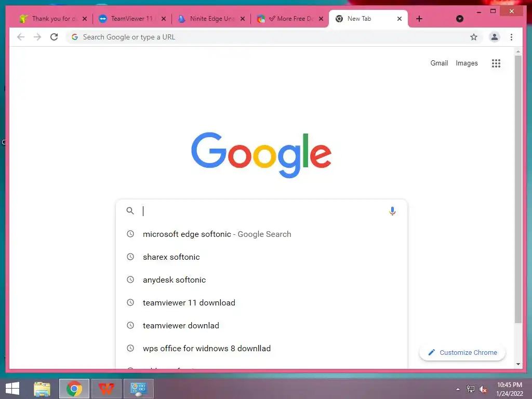The width and height of the screenshot is (532, 399).
Task: Click inside the Google search box
Action: [x=261, y=211]
